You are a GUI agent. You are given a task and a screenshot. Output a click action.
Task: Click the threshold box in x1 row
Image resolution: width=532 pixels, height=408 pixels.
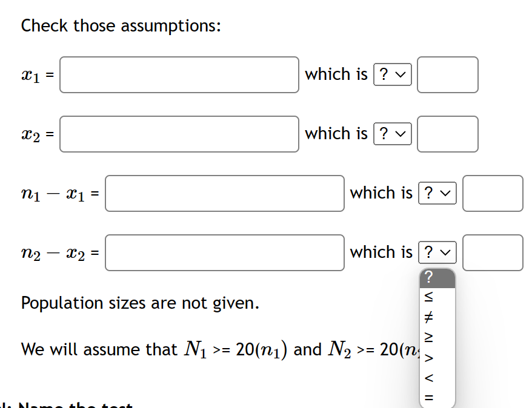448,75
